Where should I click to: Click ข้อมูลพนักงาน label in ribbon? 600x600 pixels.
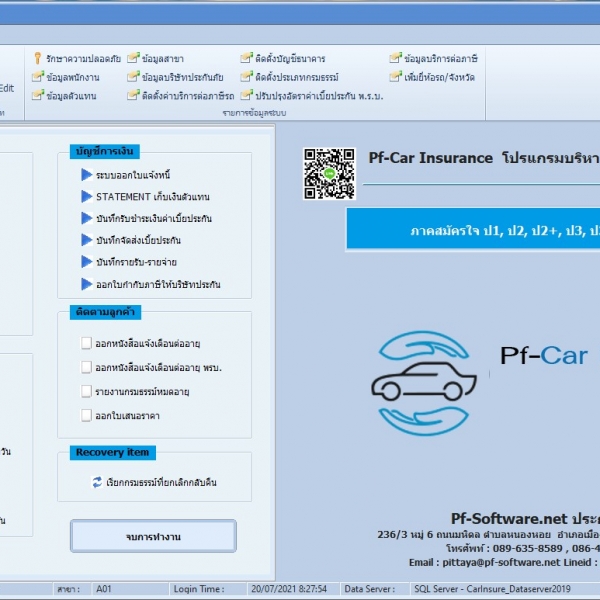[73, 77]
